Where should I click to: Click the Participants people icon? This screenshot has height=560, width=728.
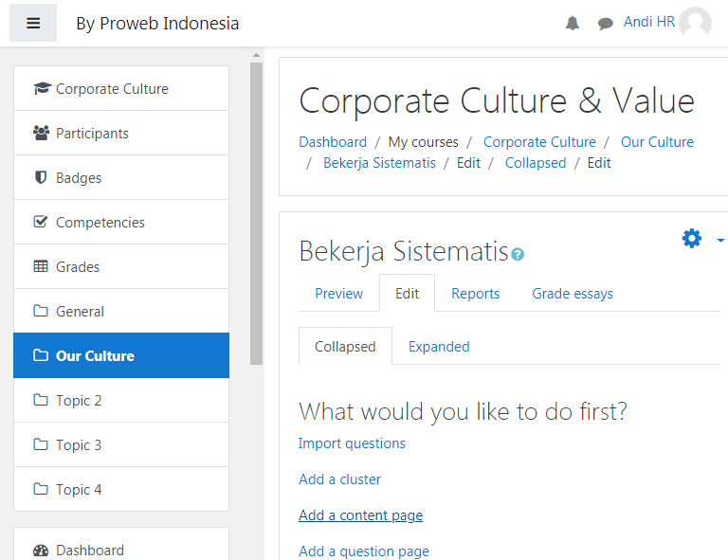point(41,134)
